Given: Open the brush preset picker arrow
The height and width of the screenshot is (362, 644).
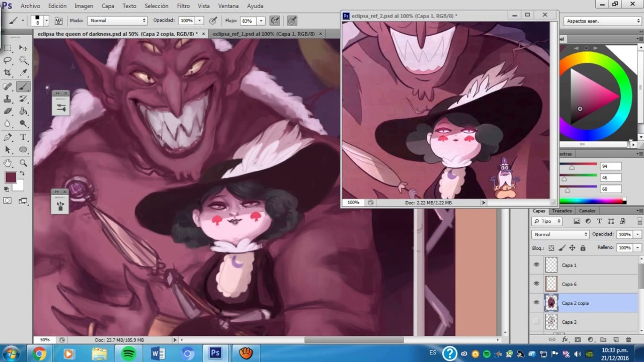Looking at the screenshot, I should [x=46, y=21].
